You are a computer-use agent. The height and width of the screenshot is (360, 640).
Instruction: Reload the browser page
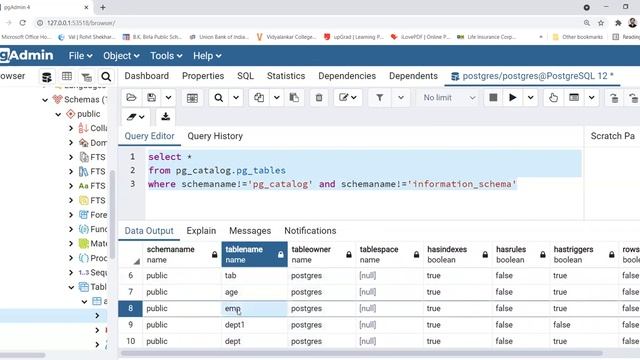22,23
